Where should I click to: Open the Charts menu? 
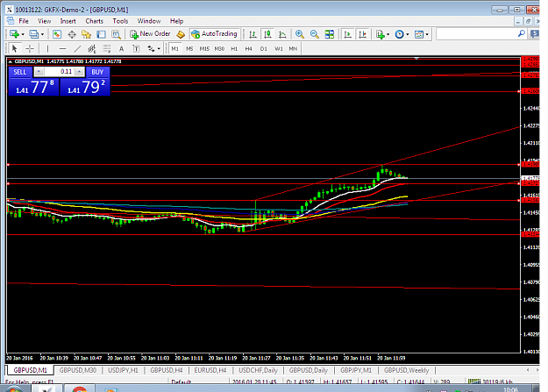[95, 21]
